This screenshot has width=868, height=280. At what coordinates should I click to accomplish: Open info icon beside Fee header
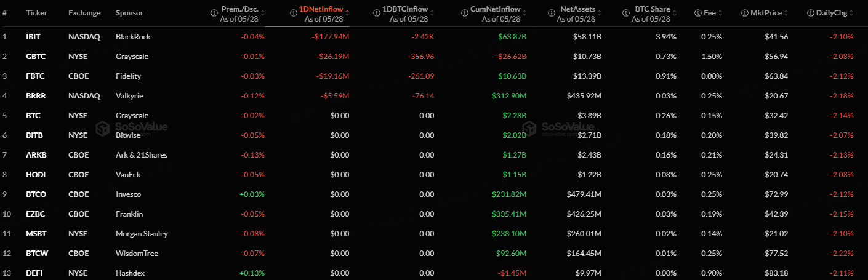point(697,12)
